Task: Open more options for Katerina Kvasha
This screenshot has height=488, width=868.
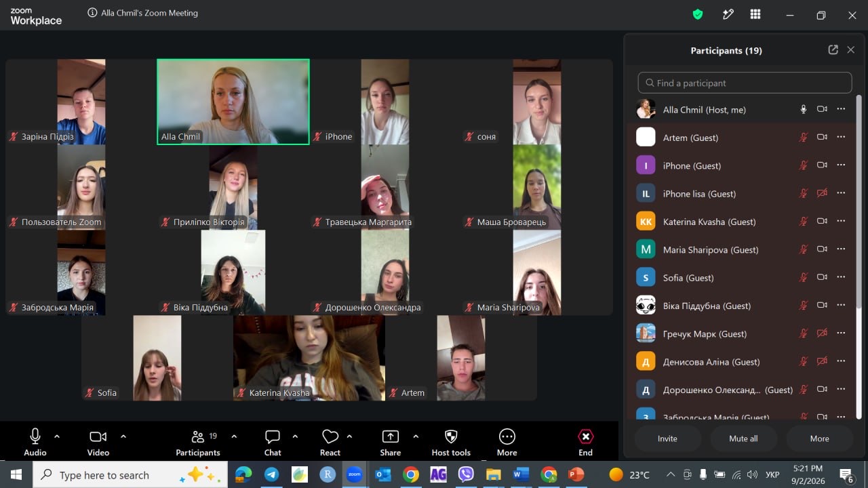Action: (x=841, y=221)
